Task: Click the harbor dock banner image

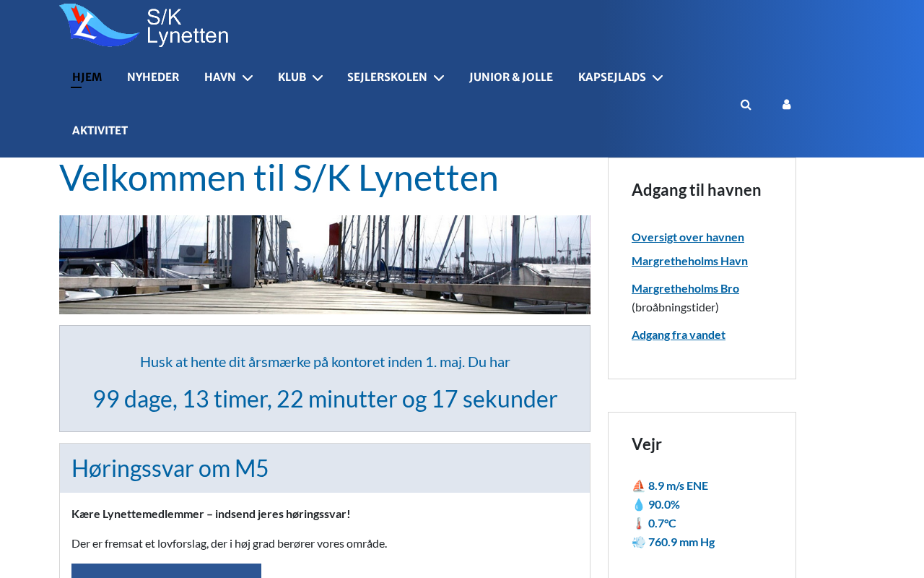Action: [x=325, y=264]
